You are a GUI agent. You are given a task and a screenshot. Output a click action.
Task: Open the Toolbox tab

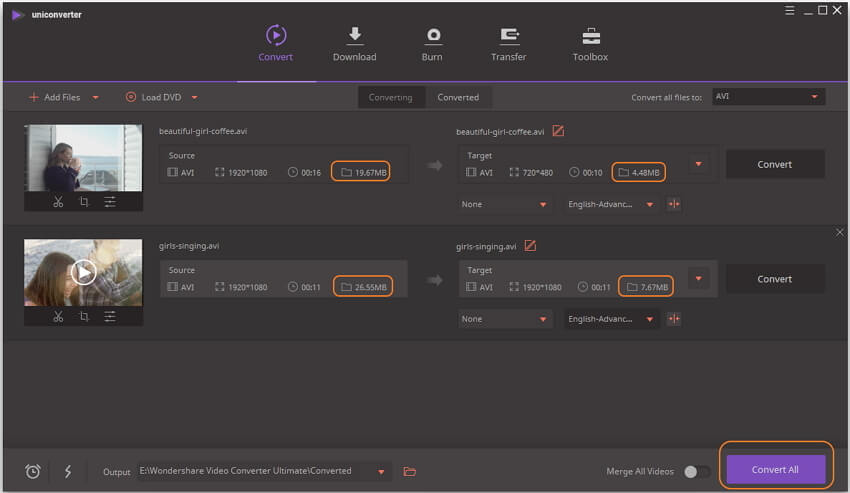(x=590, y=43)
